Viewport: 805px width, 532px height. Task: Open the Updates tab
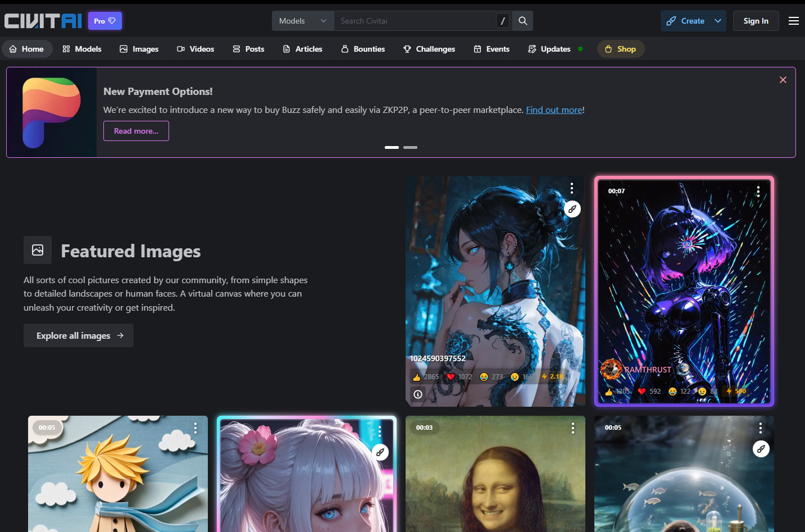coord(556,49)
